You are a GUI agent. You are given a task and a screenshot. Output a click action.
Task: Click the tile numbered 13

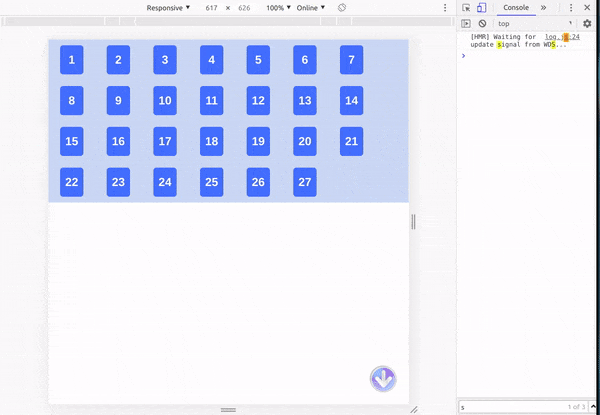[305, 101]
